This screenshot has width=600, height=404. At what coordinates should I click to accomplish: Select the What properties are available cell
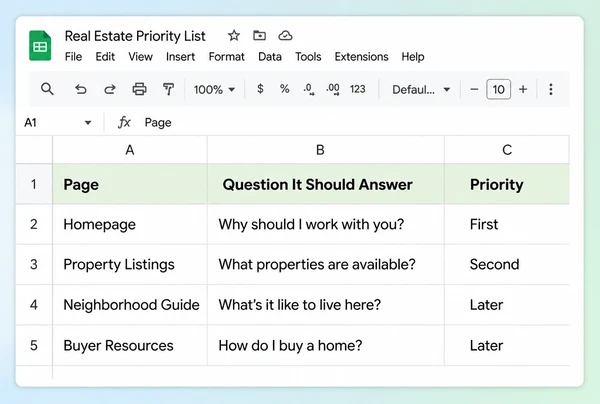326,264
